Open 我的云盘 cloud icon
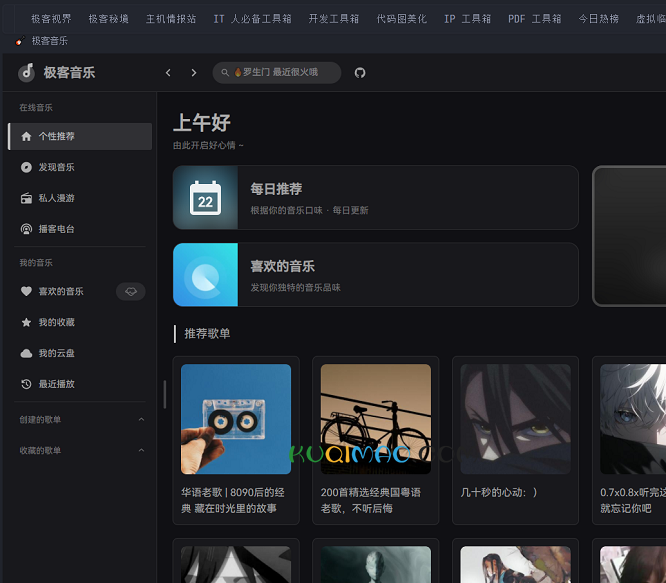Viewport: 666px width, 583px height. tap(26, 353)
